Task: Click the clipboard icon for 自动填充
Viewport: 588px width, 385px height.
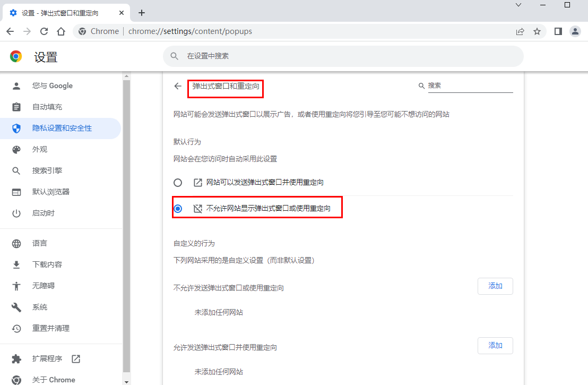Action: [16, 107]
